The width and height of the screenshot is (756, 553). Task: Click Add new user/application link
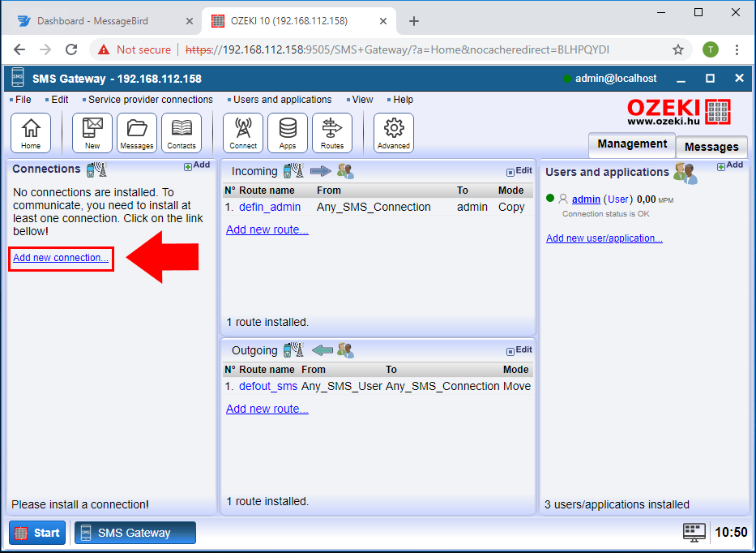(x=604, y=238)
